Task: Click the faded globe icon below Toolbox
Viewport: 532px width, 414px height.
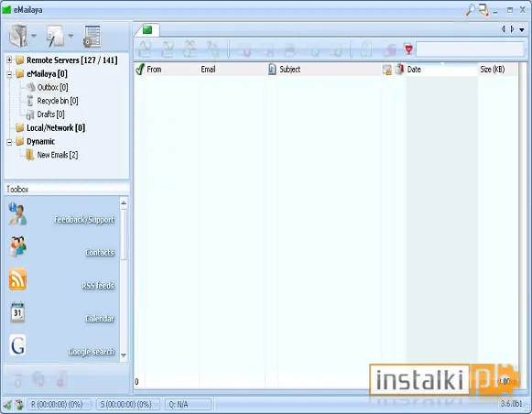Action: coord(38,378)
